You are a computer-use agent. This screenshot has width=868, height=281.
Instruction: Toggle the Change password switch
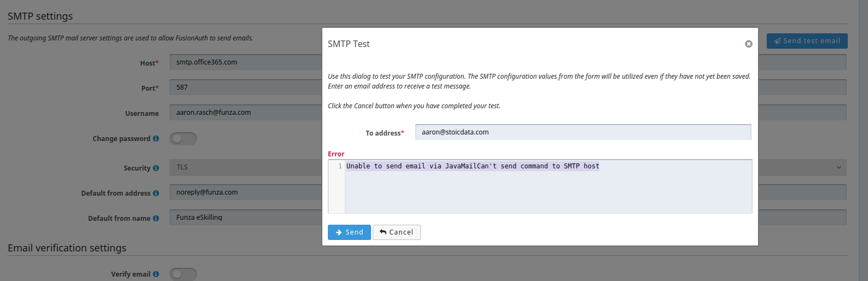[x=183, y=139]
